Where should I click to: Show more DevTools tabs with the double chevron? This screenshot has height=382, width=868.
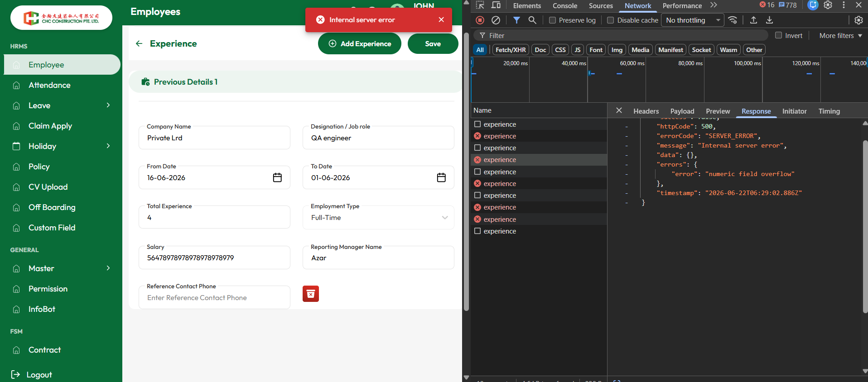tap(714, 5)
